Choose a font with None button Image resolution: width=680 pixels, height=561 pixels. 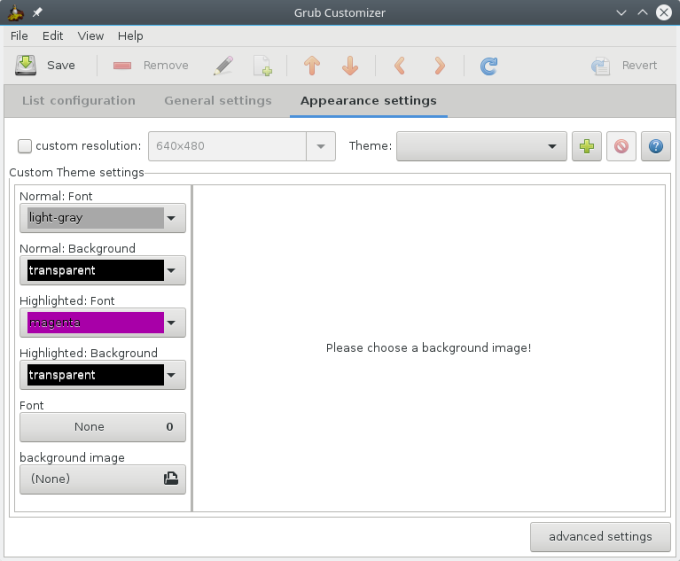coord(102,427)
